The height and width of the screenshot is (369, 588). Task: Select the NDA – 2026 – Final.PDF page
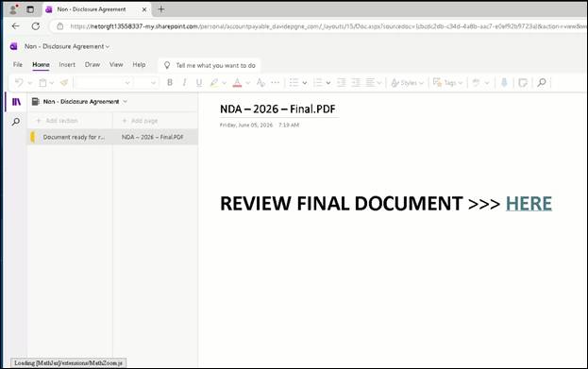155,137
